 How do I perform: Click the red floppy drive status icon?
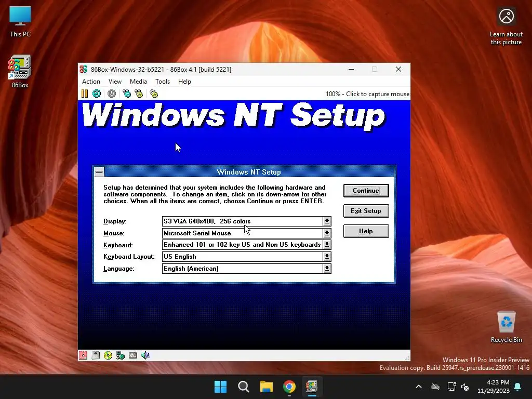click(x=83, y=355)
